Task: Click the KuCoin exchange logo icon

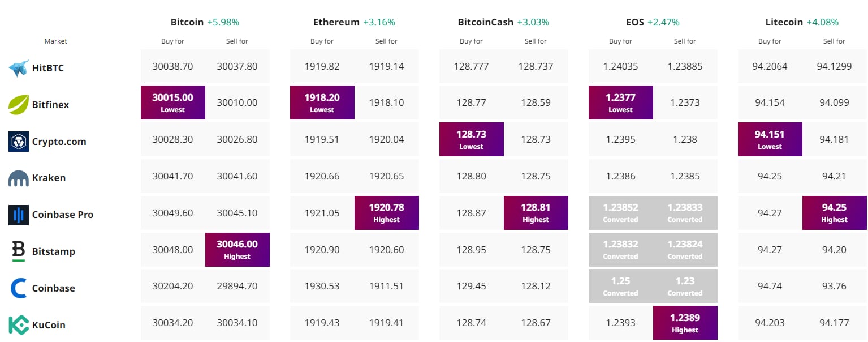Action: point(19,325)
